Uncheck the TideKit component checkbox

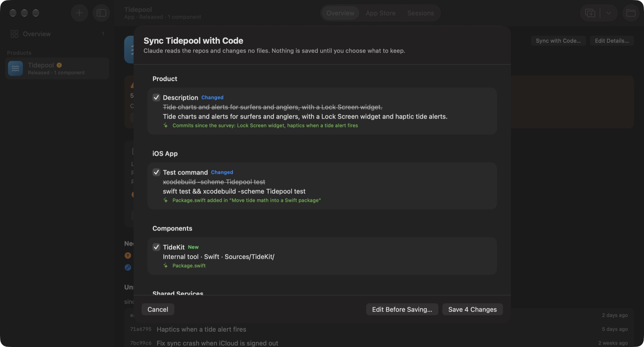coord(156,247)
